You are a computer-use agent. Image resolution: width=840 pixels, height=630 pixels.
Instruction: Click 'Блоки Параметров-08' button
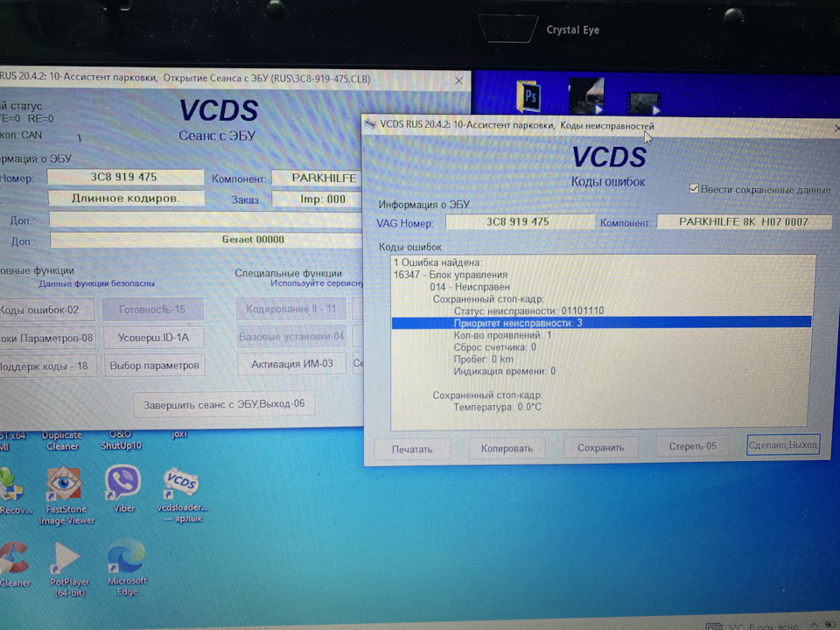[47, 339]
